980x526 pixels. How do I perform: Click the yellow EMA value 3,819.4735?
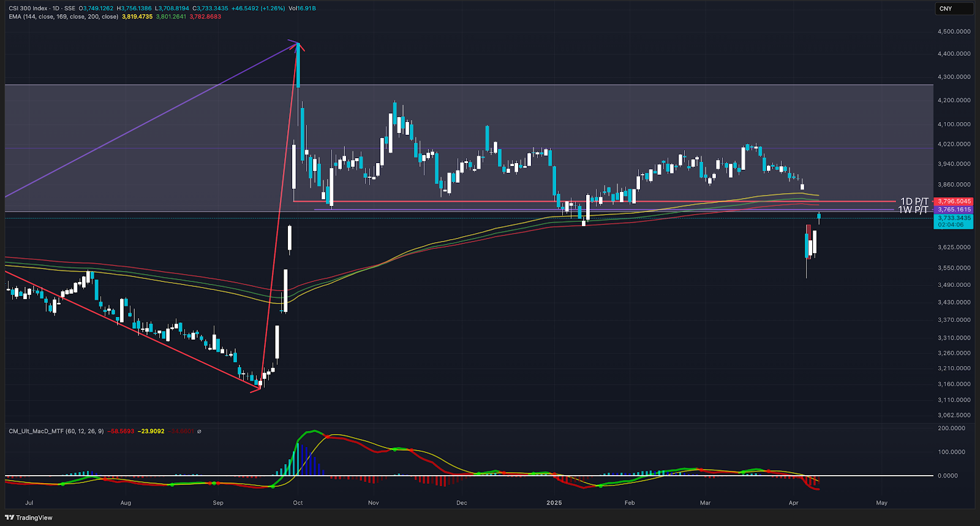tap(137, 17)
